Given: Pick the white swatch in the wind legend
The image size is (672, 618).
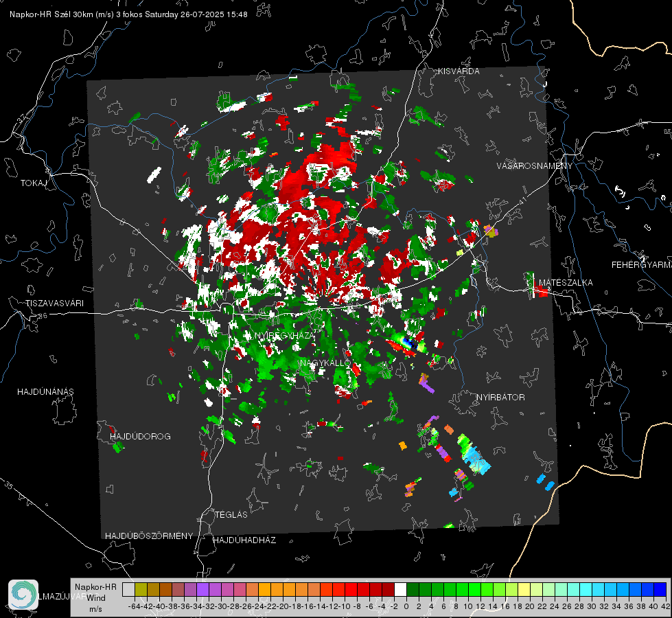Looking at the screenshot, I should [x=400, y=589].
